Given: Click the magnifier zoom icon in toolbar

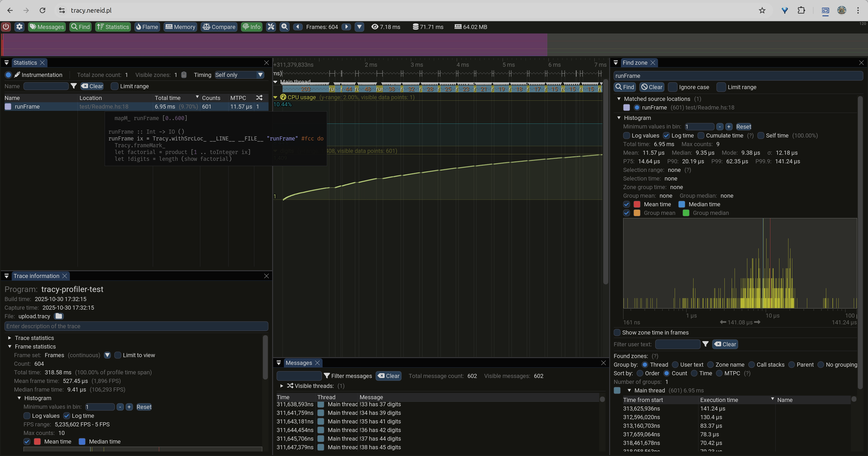Looking at the screenshot, I should 285,27.
